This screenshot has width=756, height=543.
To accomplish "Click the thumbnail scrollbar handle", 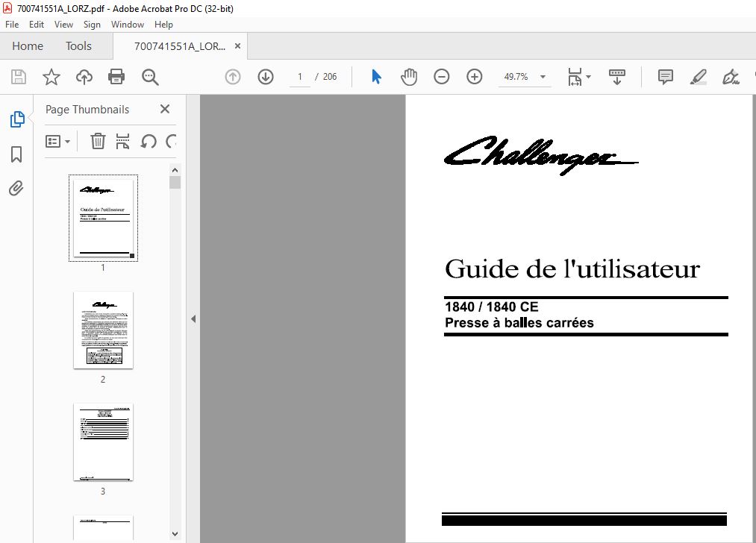I will tap(175, 182).
